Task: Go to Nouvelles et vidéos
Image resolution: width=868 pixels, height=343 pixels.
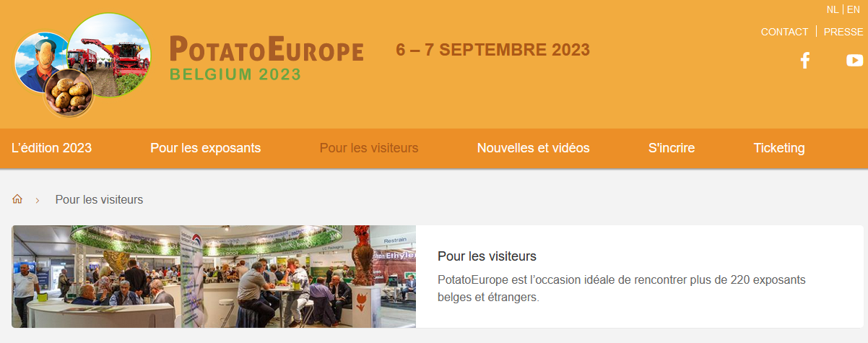Action: [533, 148]
